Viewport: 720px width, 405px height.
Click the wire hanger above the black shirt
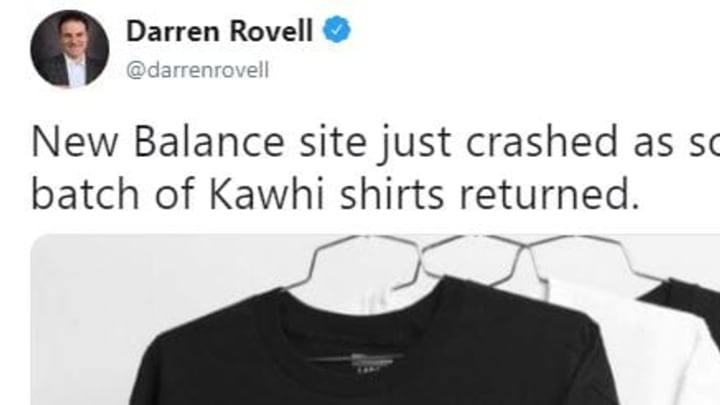pos(363,264)
